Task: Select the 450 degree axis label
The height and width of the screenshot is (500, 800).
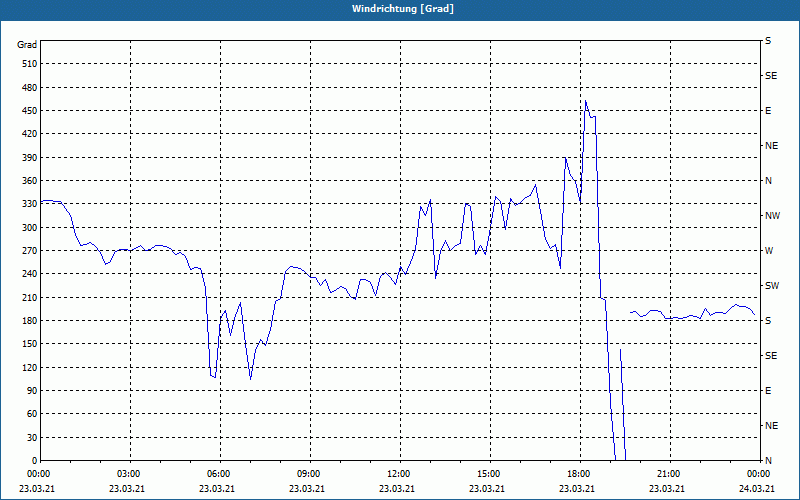Action: coord(29,111)
